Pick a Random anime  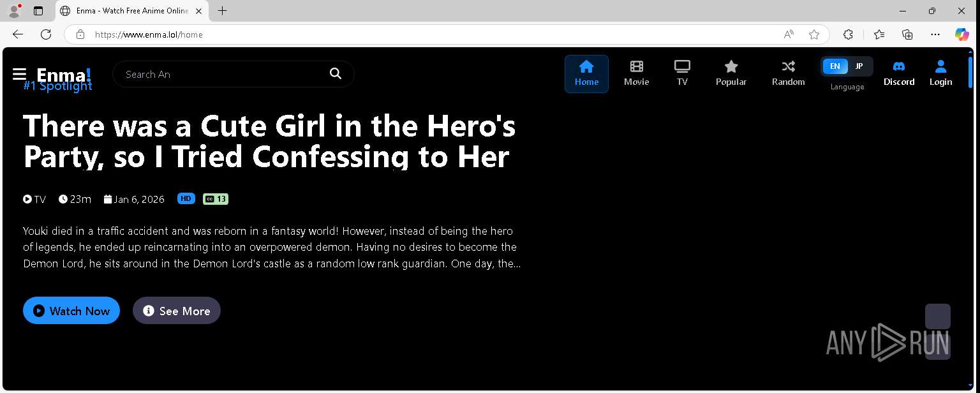click(x=788, y=74)
